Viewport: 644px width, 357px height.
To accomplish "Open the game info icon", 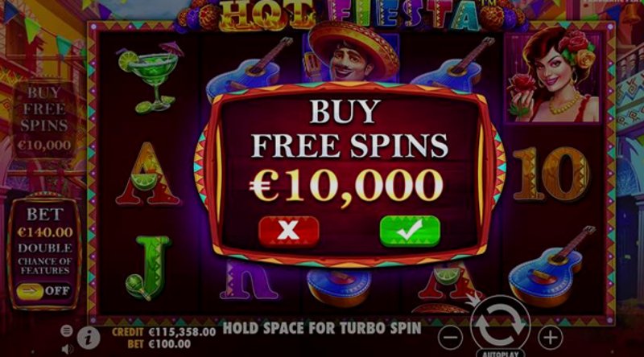I will (x=89, y=338).
